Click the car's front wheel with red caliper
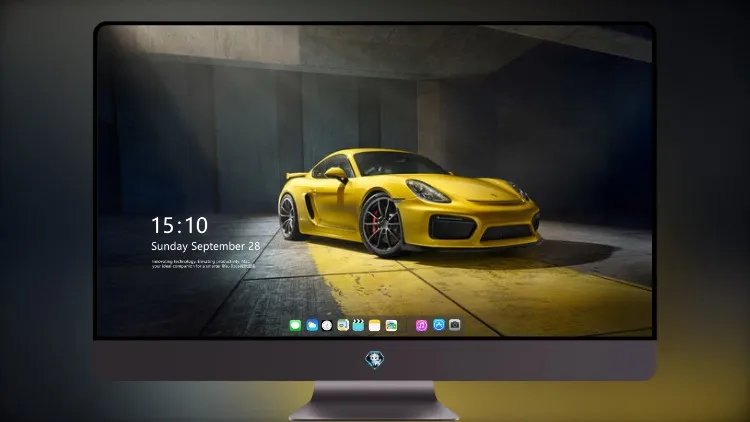Screen dimensions: 750x422 pyautogui.click(x=381, y=225)
